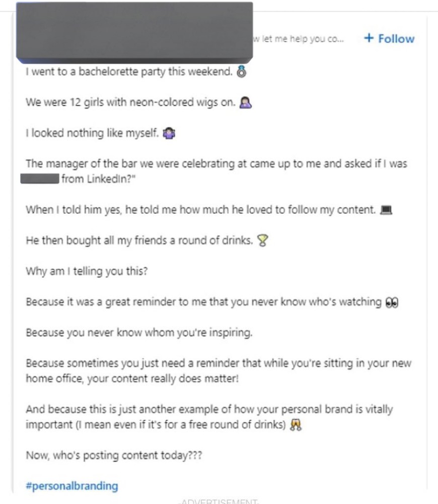
Task: Click the cocktail glass emoji
Action: [x=262, y=241]
